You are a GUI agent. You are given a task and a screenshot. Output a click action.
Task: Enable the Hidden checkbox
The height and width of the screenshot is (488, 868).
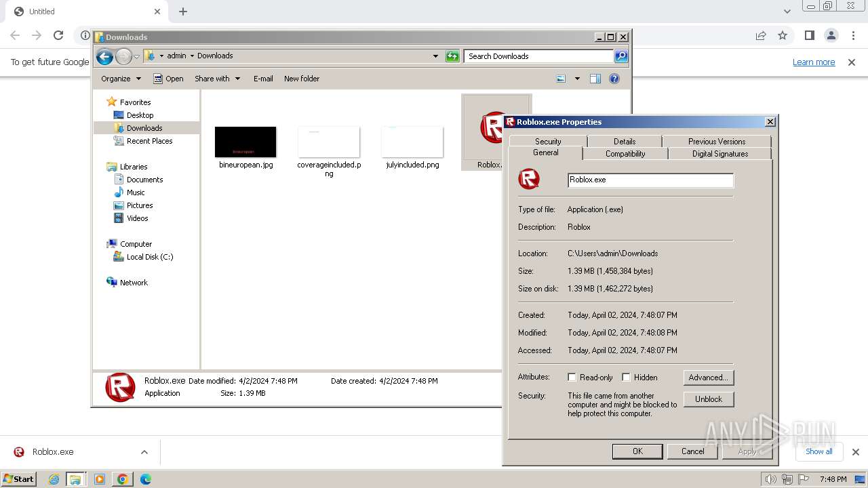pyautogui.click(x=626, y=378)
